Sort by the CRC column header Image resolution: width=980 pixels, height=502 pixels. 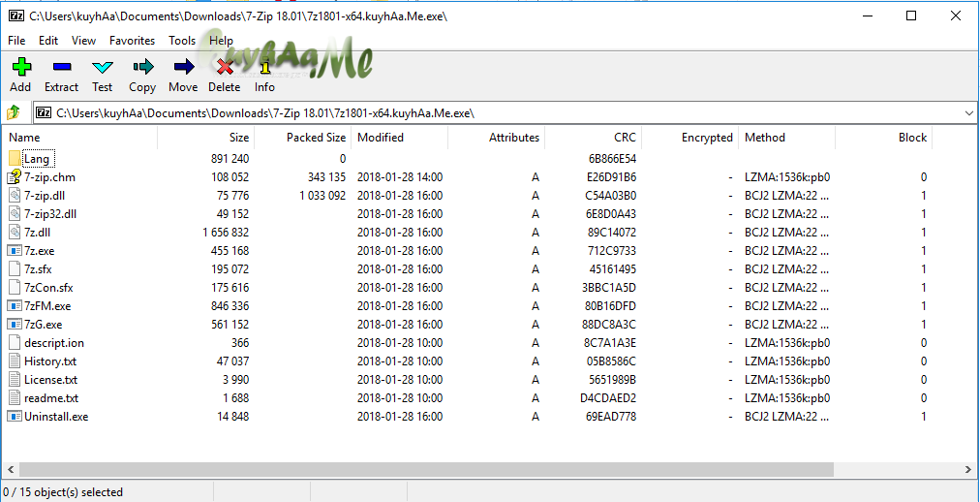pyautogui.click(x=593, y=138)
